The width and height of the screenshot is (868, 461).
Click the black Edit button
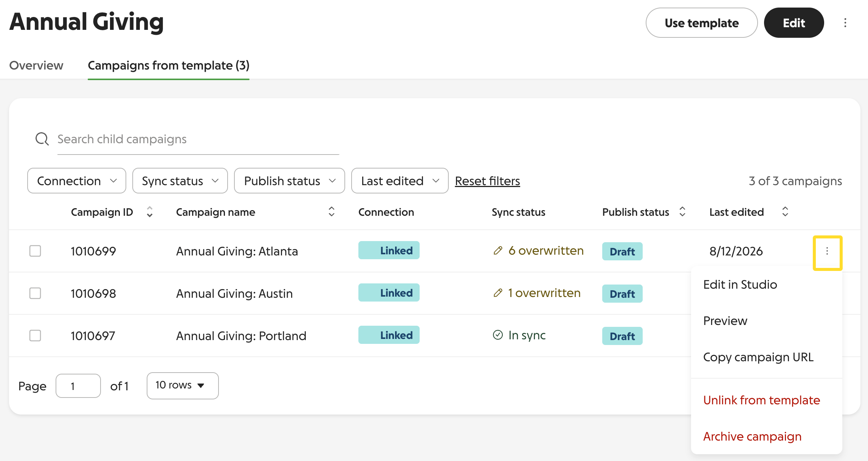pos(794,23)
